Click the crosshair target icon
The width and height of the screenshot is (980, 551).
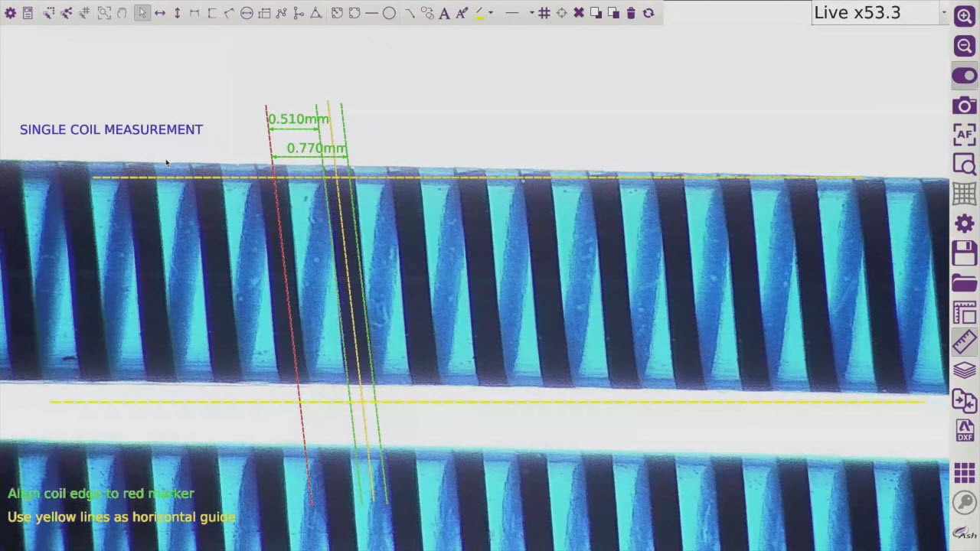click(561, 13)
